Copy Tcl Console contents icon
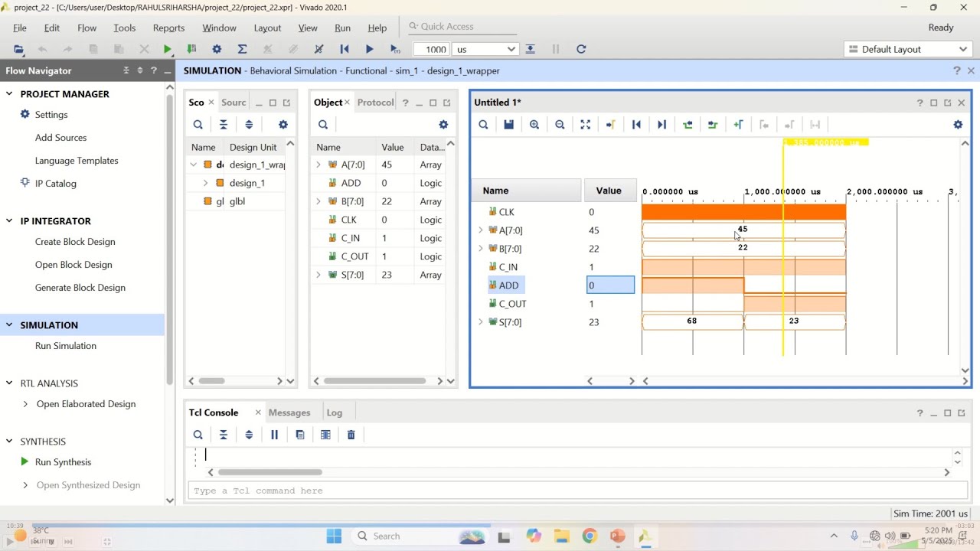Screen dimensions: 980x551 (x=300, y=435)
